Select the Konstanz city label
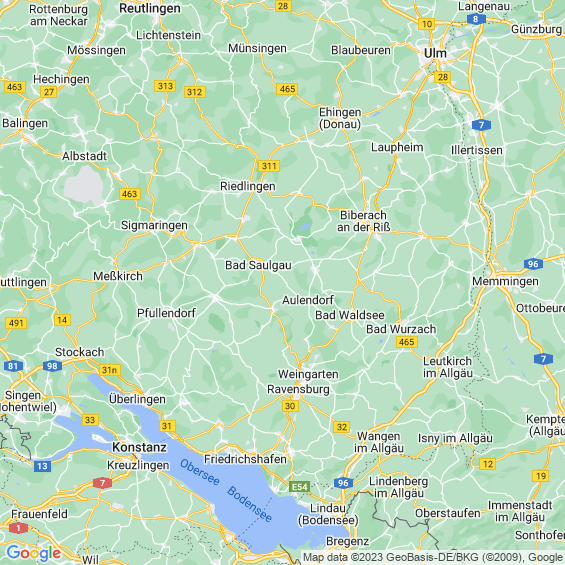The height and width of the screenshot is (565, 565). click(139, 447)
